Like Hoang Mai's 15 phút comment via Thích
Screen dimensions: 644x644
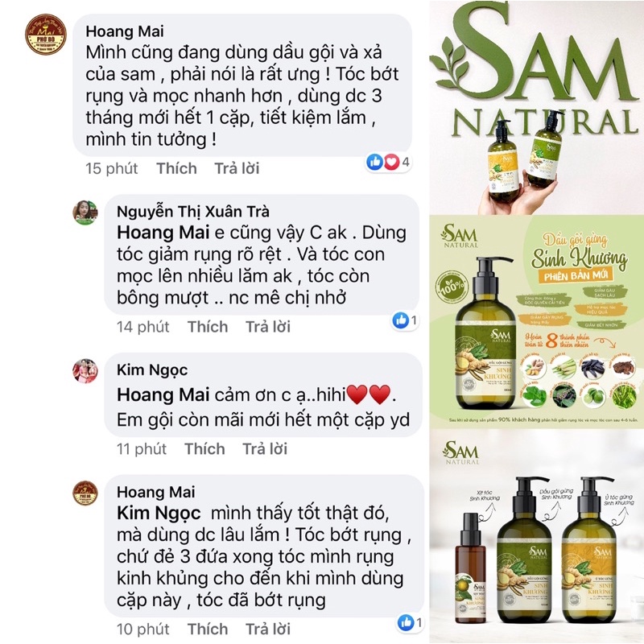[176, 168]
